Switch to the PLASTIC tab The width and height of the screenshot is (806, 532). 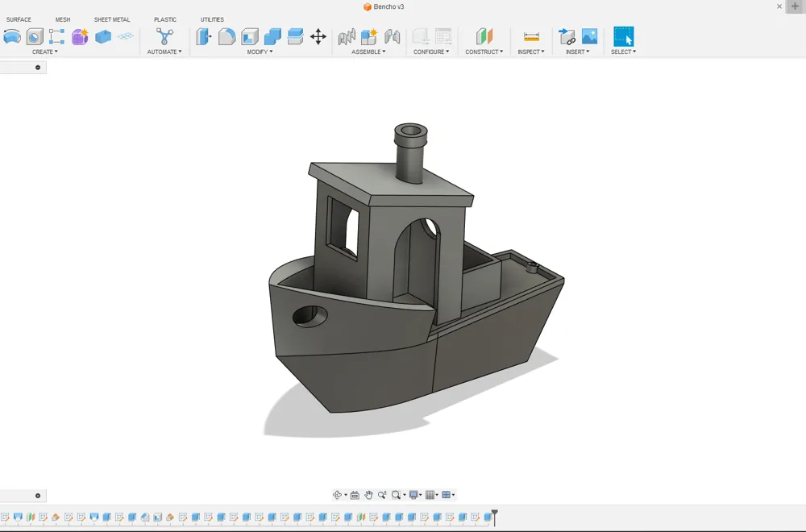click(165, 19)
